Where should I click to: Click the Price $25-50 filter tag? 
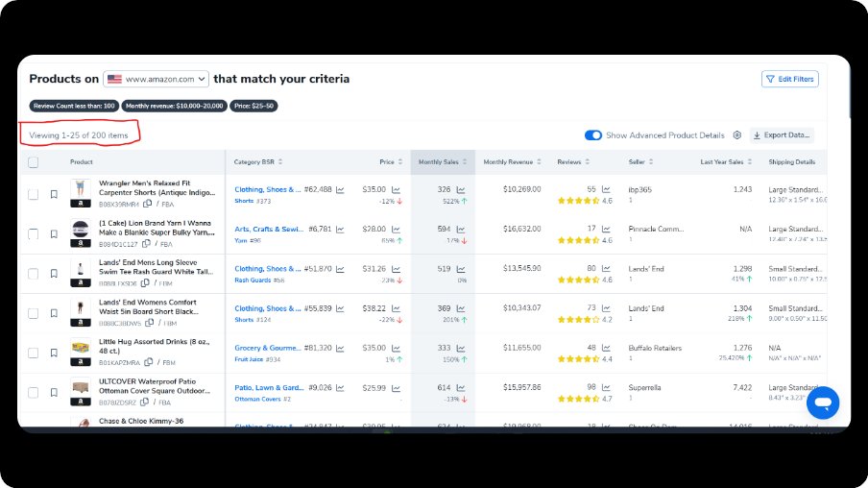pos(253,106)
